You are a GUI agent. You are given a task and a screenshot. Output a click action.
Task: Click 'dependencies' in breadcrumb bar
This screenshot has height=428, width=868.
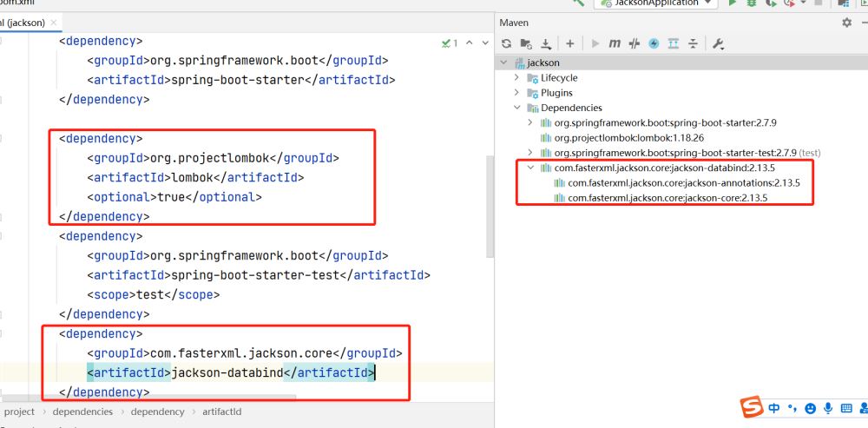pyautogui.click(x=82, y=412)
